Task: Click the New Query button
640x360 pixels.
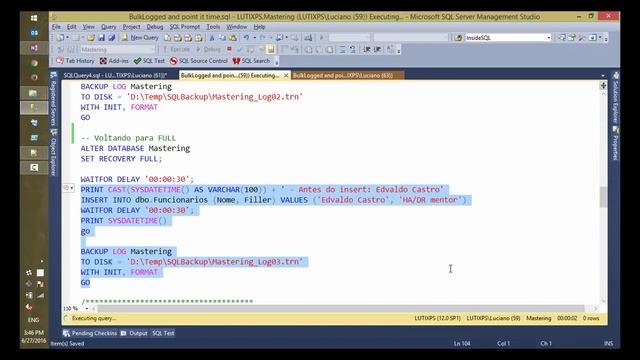Action: tap(140, 38)
